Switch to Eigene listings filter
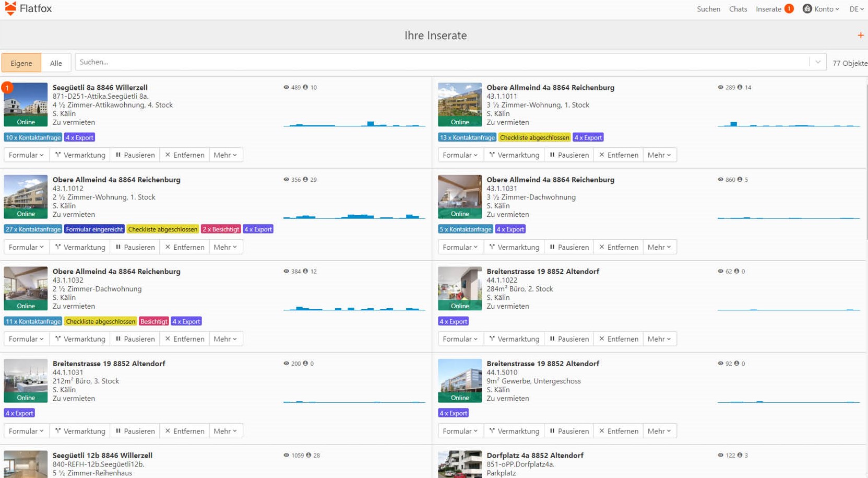This screenshot has width=868, height=478. click(21, 63)
